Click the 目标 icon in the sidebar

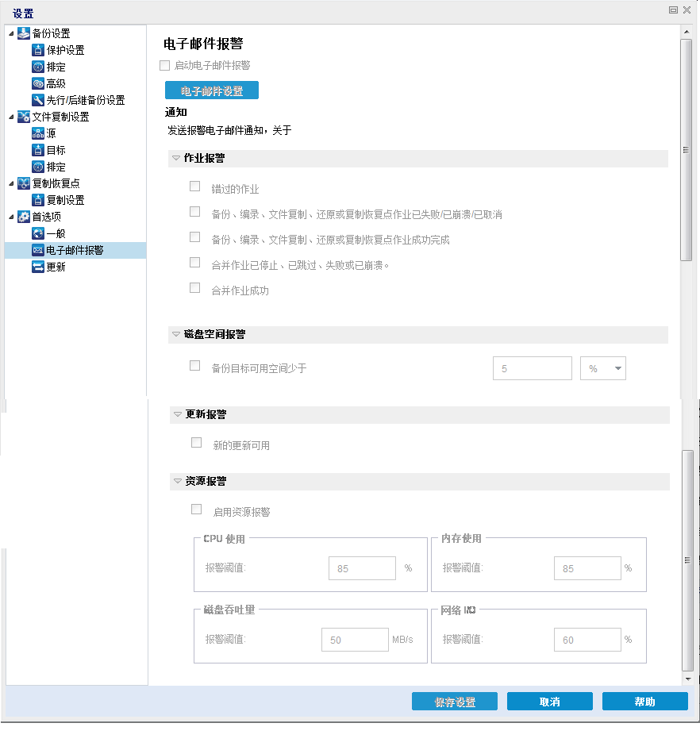point(37,149)
